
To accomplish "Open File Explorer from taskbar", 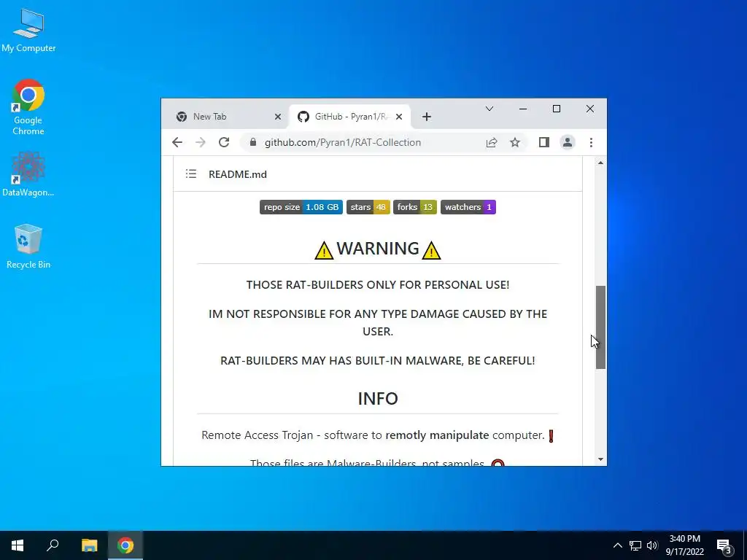I will [x=89, y=545].
